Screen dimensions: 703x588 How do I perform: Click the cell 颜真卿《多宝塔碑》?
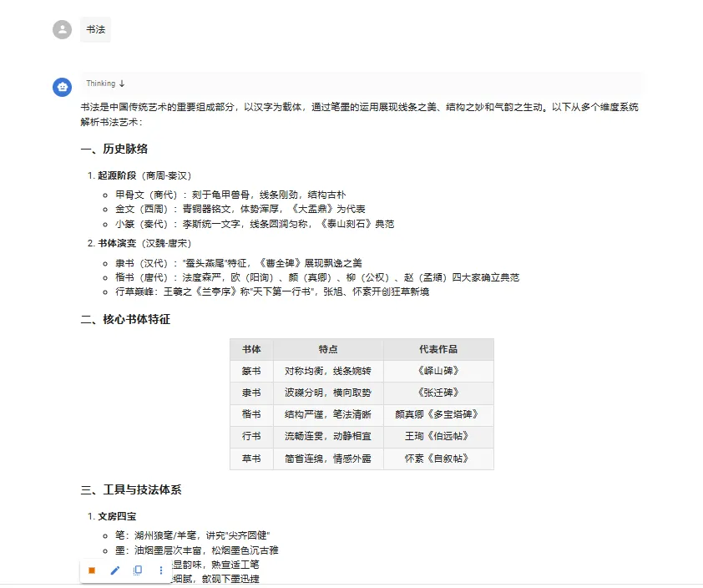(x=438, y=414)
